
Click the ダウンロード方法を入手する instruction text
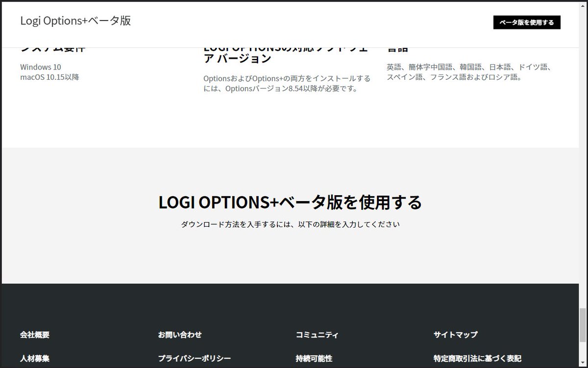tap(290, 224)
